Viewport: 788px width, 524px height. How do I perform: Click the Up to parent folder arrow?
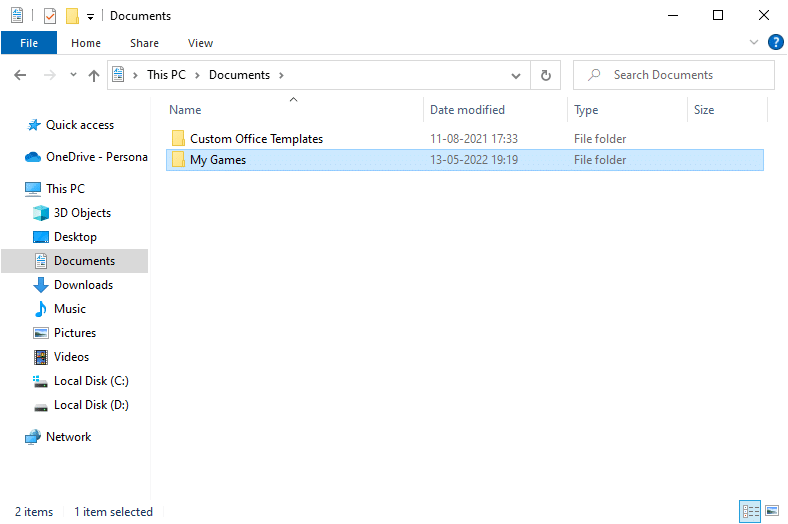[94, 75]
